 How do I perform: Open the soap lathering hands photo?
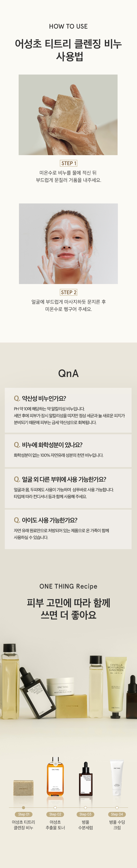(68, 115)
